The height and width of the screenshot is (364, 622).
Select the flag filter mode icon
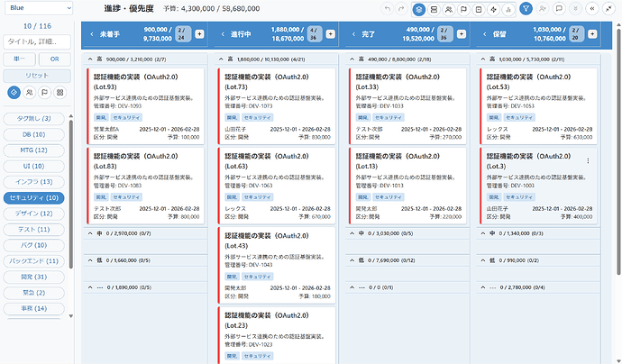[x=44, y=92]
